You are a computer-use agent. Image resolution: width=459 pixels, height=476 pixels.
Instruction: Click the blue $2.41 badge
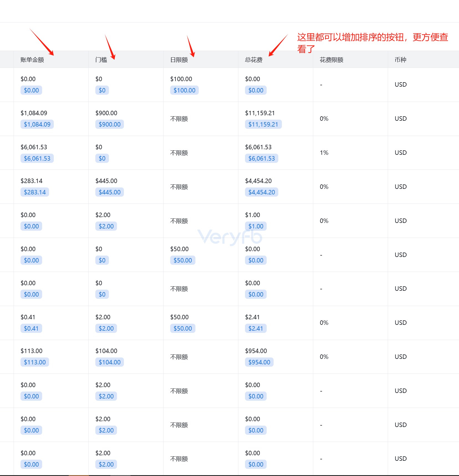(x=256, y=328)
